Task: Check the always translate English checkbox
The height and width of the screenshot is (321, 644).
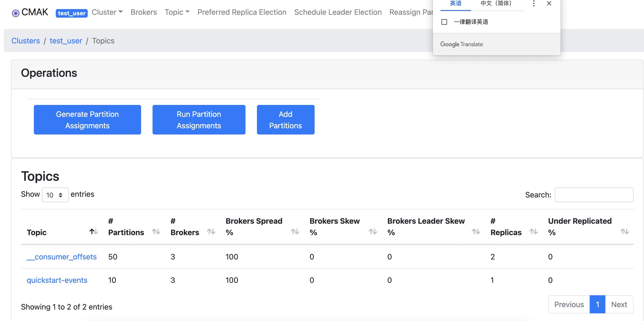Action: pos(444,22)
